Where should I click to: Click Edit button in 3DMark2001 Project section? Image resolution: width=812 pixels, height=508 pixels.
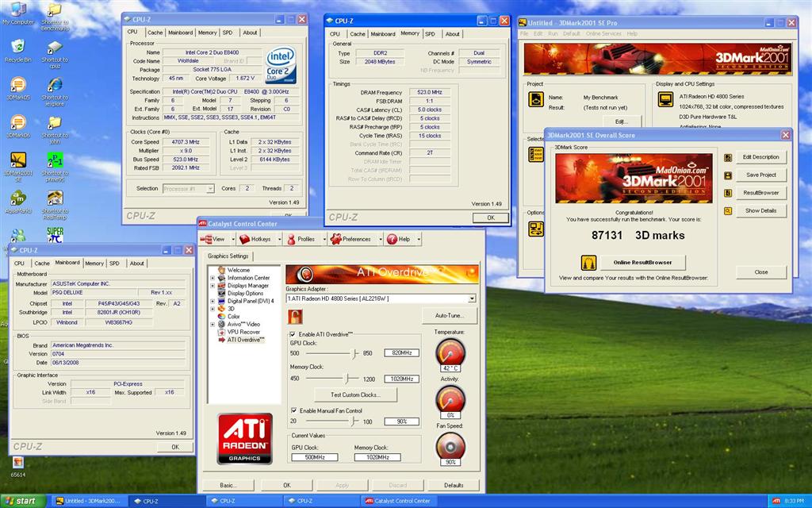tap(622, 121)
